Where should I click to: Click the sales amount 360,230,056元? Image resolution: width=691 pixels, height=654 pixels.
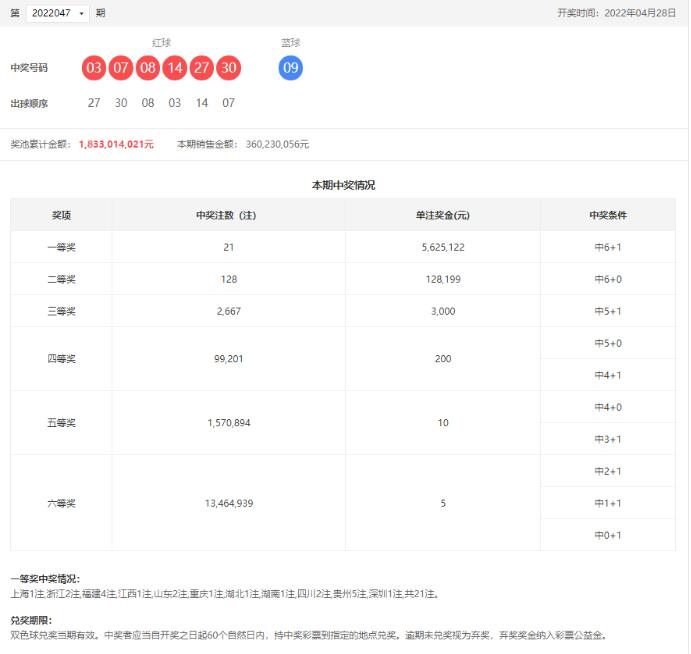point(278,145)
